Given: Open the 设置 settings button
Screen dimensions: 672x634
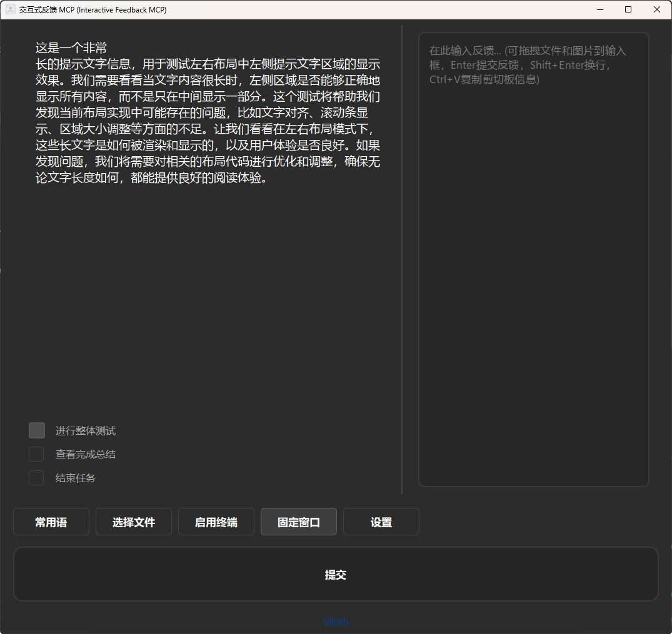Looking at the screenshot, I should coord(381,522).
